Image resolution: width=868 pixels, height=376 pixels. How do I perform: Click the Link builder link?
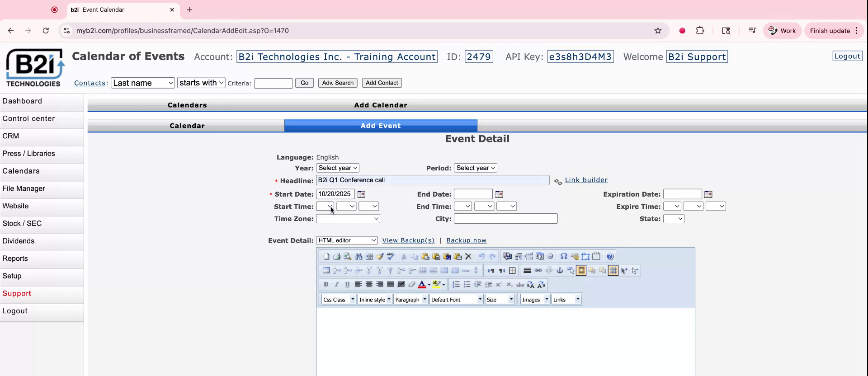pyautogui.click(x=586, y=180)
